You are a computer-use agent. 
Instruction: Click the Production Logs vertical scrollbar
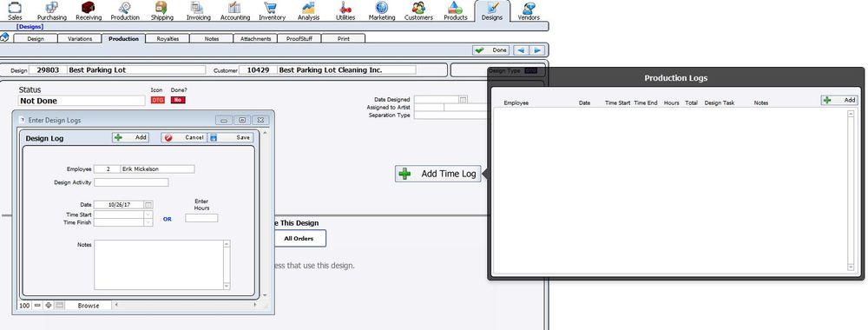point(851,190)
